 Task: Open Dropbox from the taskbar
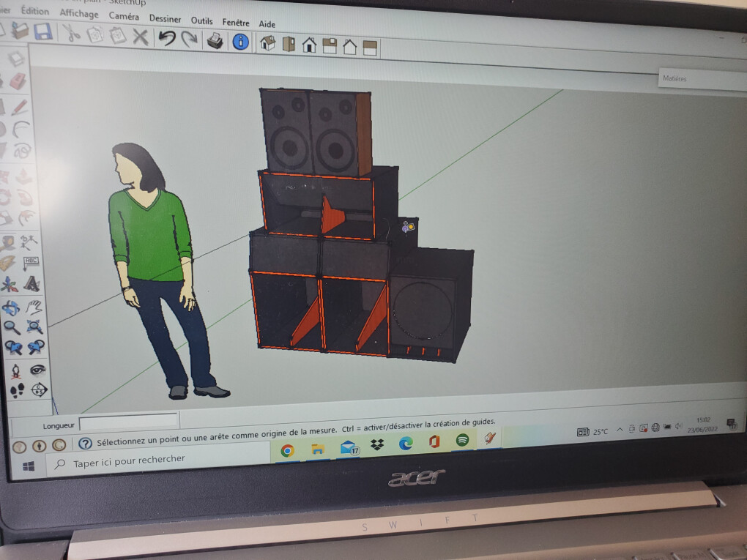tap(377, 445)
